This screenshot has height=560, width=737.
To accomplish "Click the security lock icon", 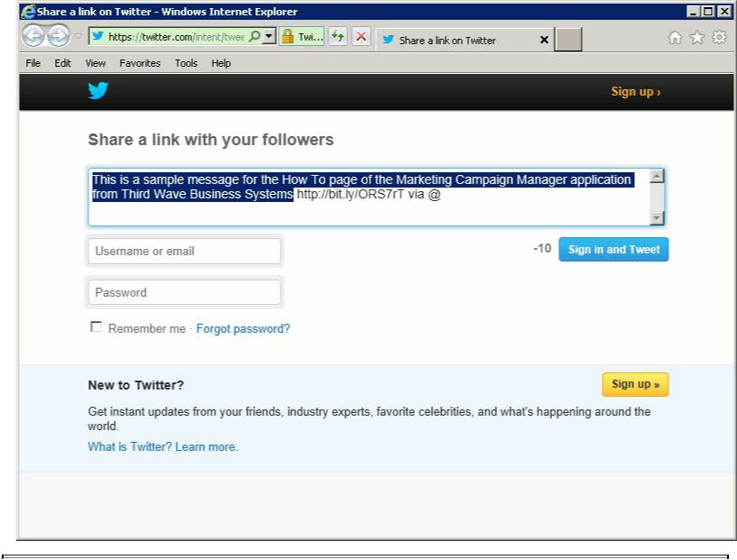I will point(288,36).
